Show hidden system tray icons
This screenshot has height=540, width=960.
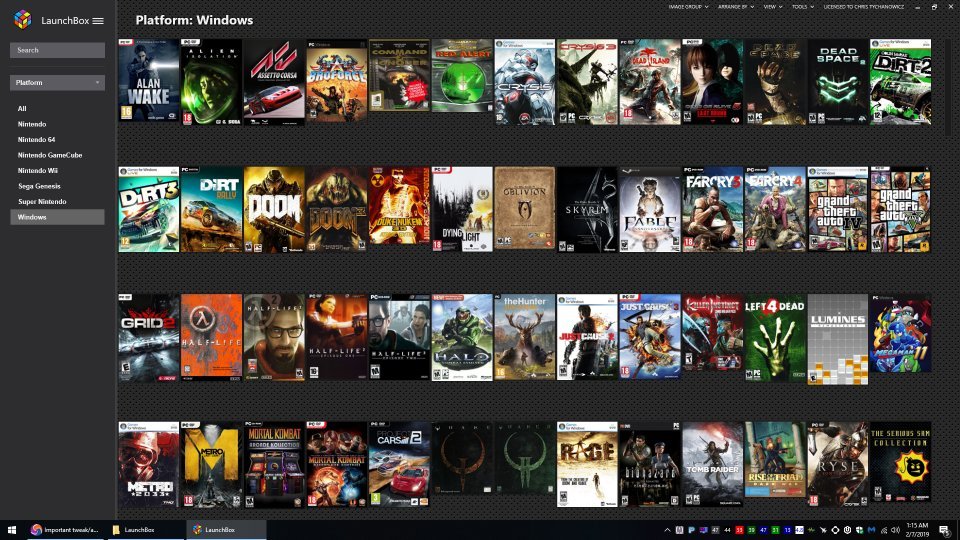667,530
